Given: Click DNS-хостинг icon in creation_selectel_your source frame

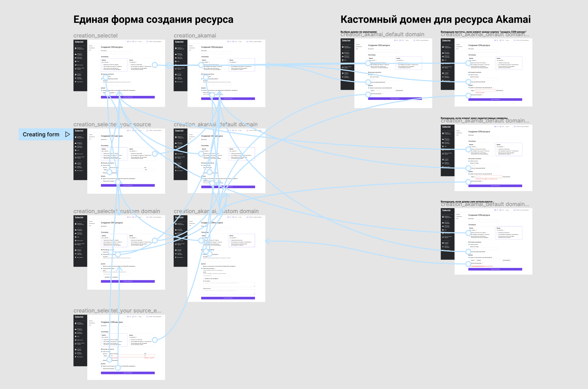Looking at the screenshot, I should [75, 154].
